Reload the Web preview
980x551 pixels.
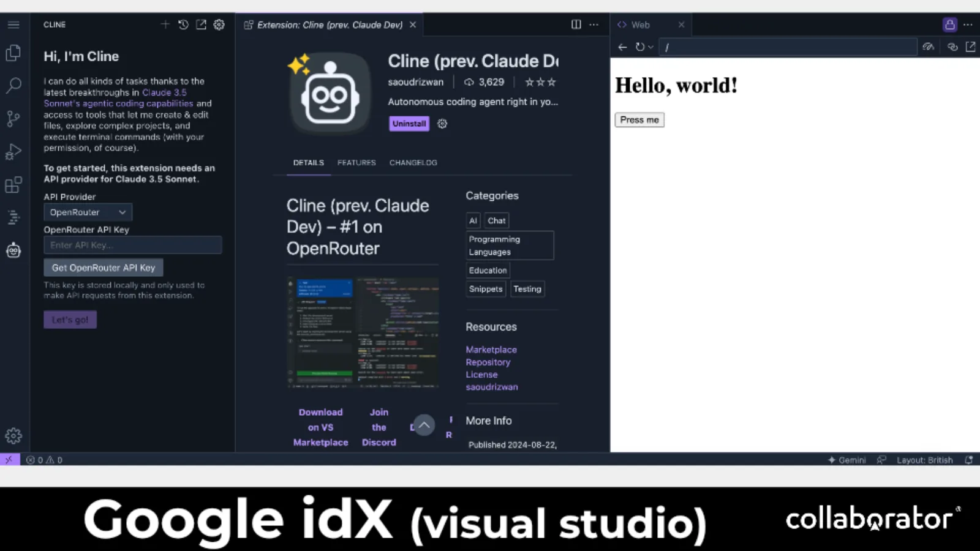coord(639,47)
